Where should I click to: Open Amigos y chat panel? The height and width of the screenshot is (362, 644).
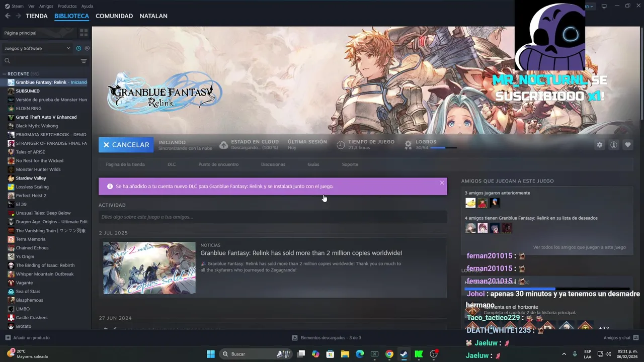pyautogui.click(x=621, y=338)
